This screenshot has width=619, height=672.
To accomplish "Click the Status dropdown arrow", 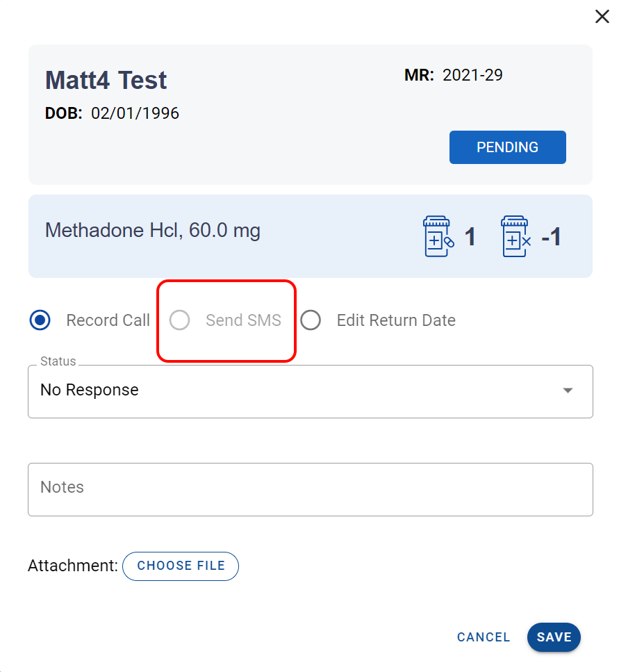I will point(568,391).
